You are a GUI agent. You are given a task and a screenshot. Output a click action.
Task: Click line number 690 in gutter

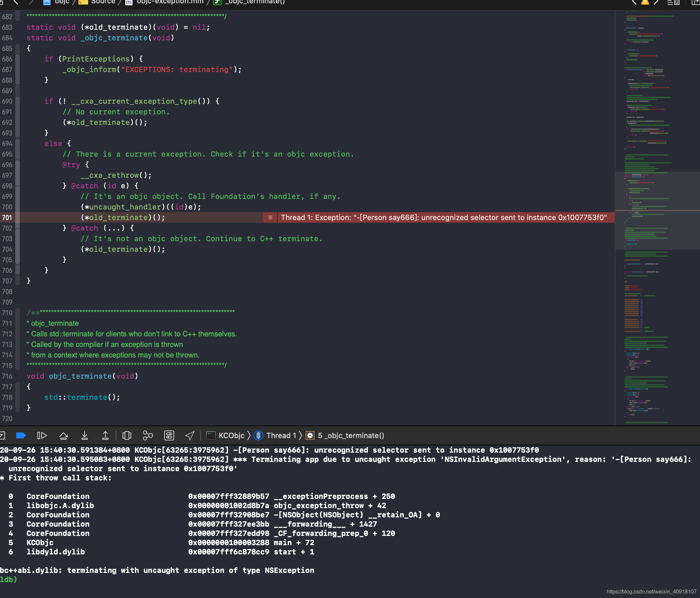pos(7,101)
